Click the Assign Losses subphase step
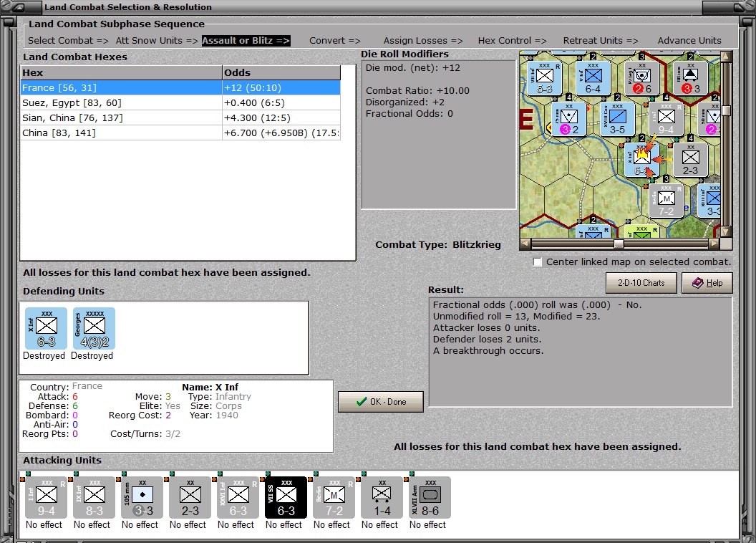Viewport: 756px width, 543px height. click(x=423, y=41)
